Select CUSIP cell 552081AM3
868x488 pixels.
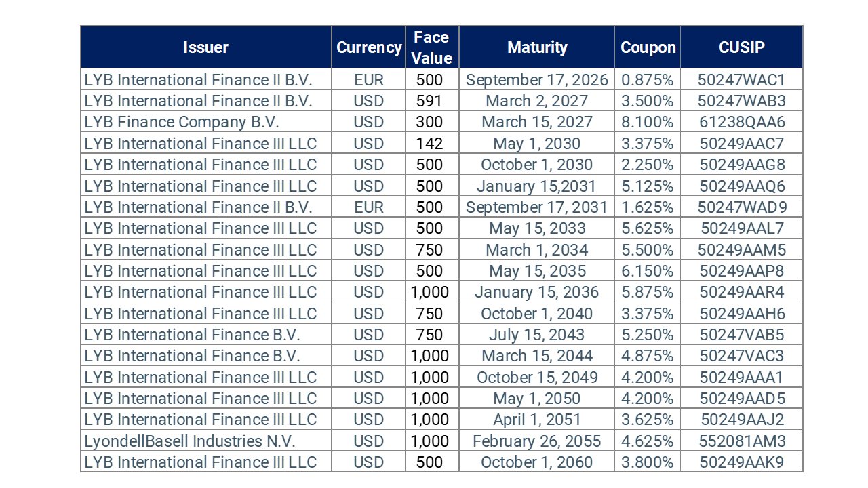[x=741, y=441]
